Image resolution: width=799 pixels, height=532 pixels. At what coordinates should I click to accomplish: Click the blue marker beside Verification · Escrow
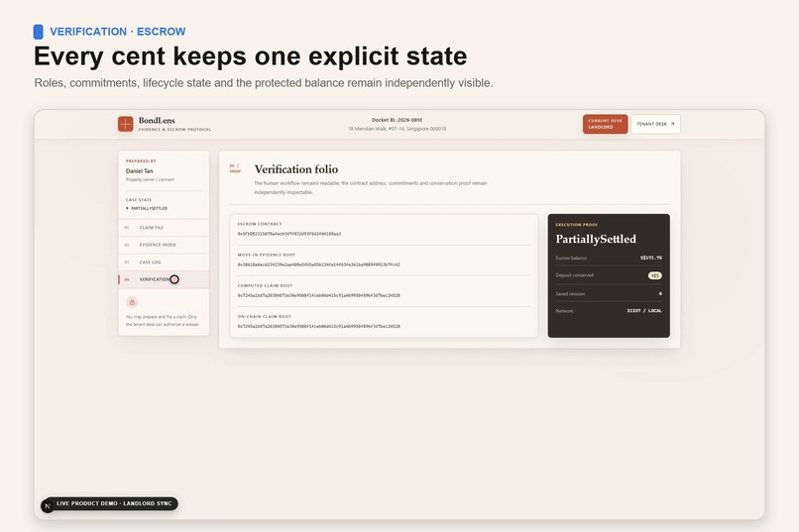point(39,32)
